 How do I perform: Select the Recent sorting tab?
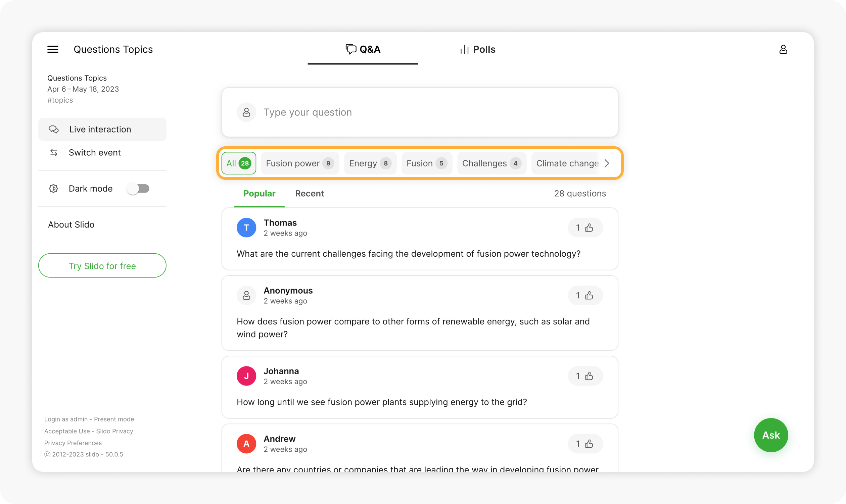[309, 194]
